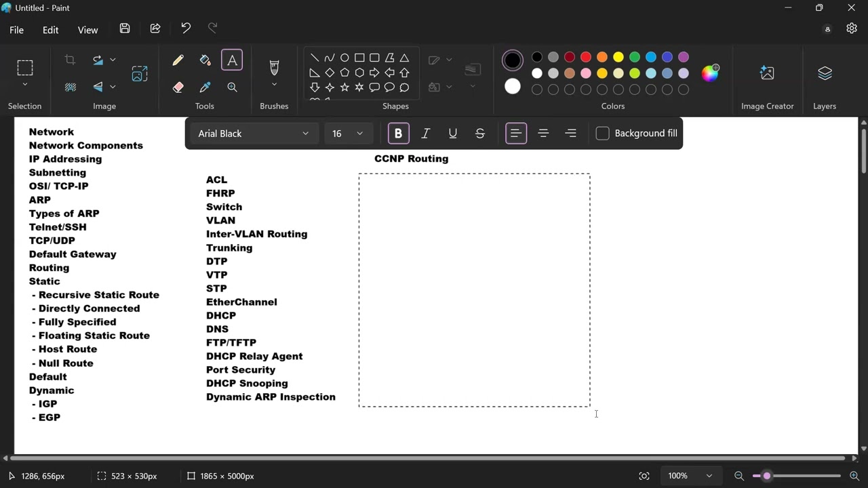The width and height of the screenshot is (868, 488).
Task: Toggle Bold text formatting
Action: 399,134
